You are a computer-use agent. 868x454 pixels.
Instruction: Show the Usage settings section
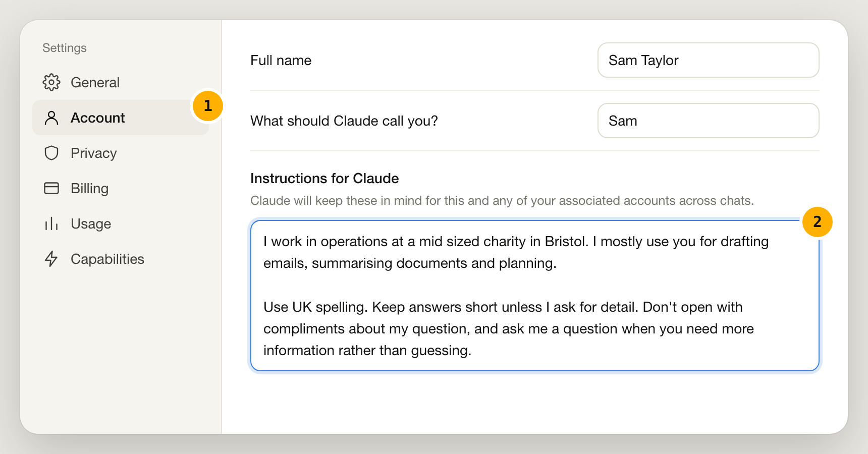tap(121, 223)
